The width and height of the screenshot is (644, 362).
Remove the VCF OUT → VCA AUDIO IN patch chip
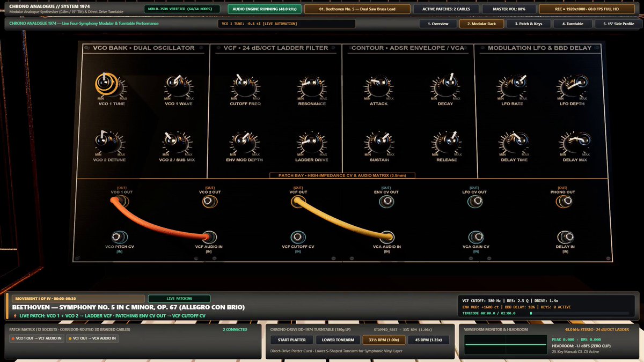pyautogui.click(x=93, y=338)
